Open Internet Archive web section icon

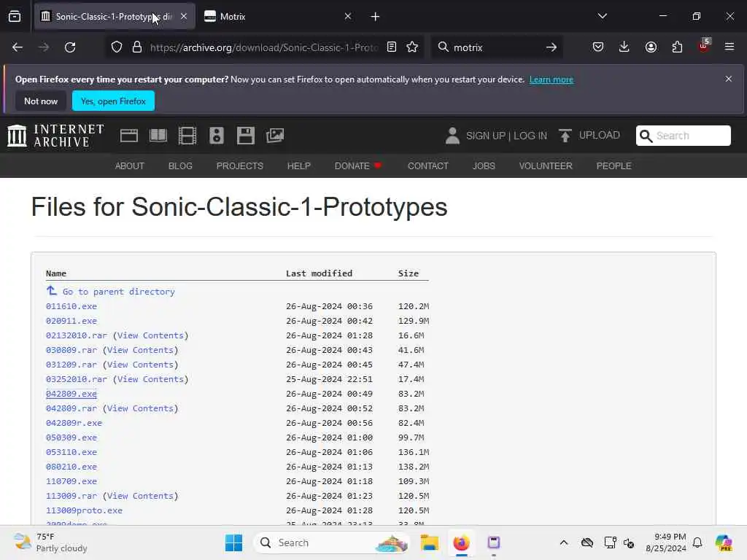click(x=129, y=136)
